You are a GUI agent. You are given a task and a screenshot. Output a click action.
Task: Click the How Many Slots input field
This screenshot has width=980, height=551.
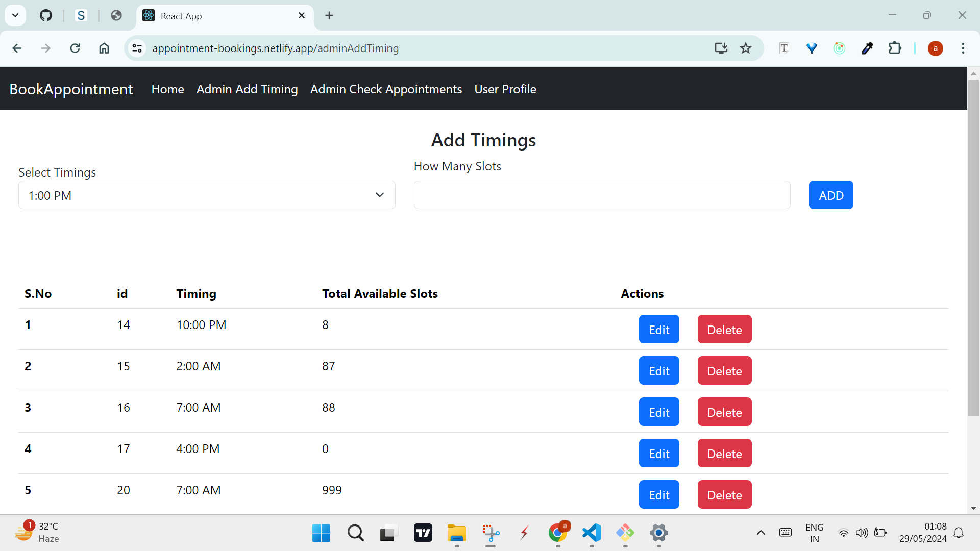[x=602, y=195]
